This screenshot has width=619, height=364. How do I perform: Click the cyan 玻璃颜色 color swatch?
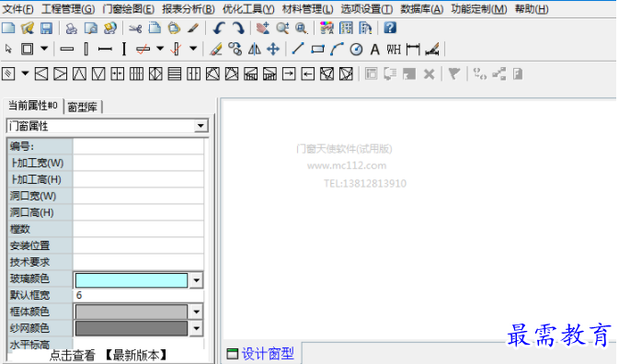132,280
